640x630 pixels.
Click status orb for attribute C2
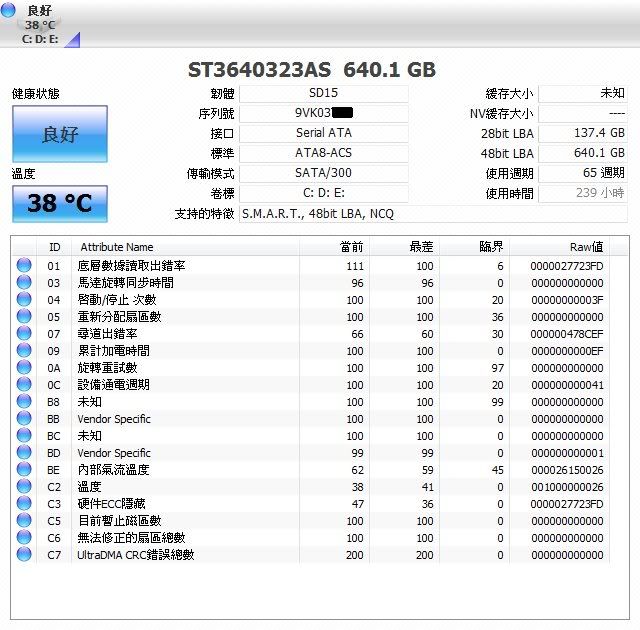tap(24, 486)
